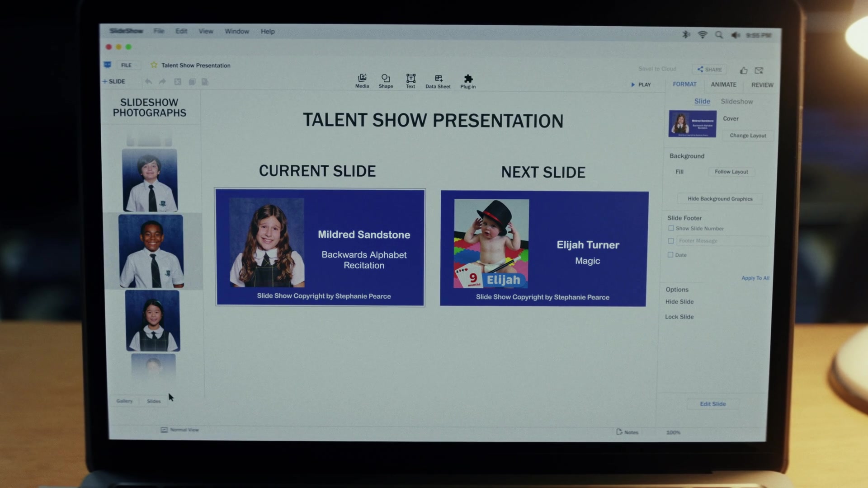Screen dimensions: 868x488
Task: Open the Window menu
Action: tap(237, 31)
